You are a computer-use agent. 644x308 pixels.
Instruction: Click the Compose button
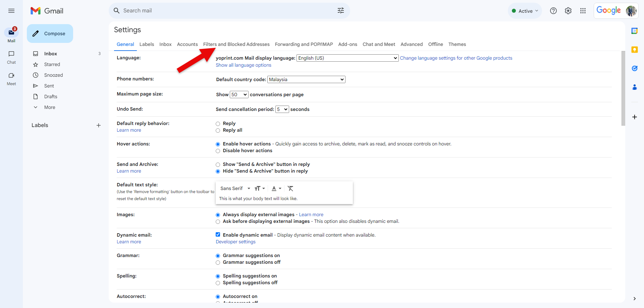click(50, 34)
